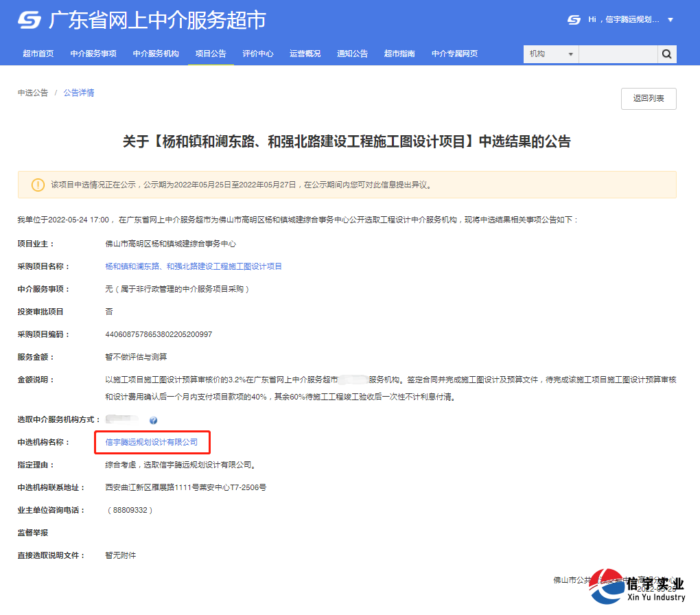This screenshot has width=700, height=615.
Task: Open the 中介服务机构 menu item
Action: pos(156,54)
